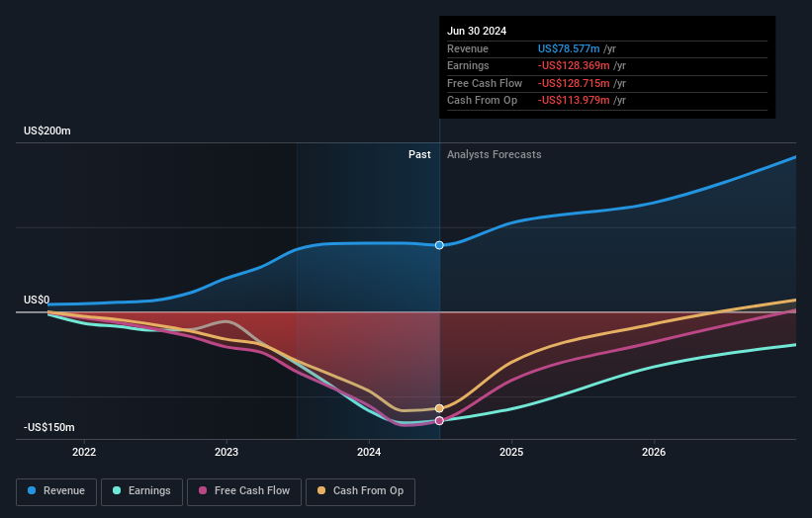
Task: Click the -US$128.715m free cash flow value
Action: click(x=574, y=83)
